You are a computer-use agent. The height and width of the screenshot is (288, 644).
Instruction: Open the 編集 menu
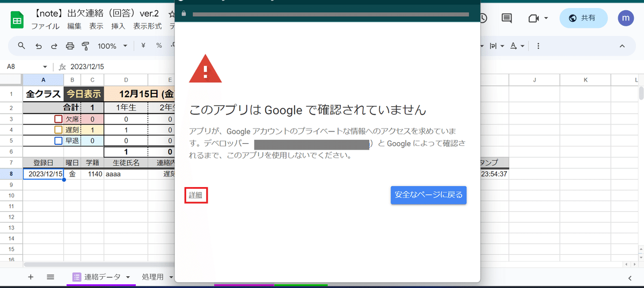75,26
